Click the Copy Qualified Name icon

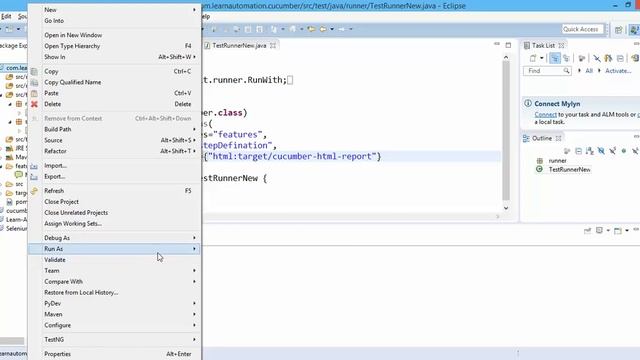[34, 82]
